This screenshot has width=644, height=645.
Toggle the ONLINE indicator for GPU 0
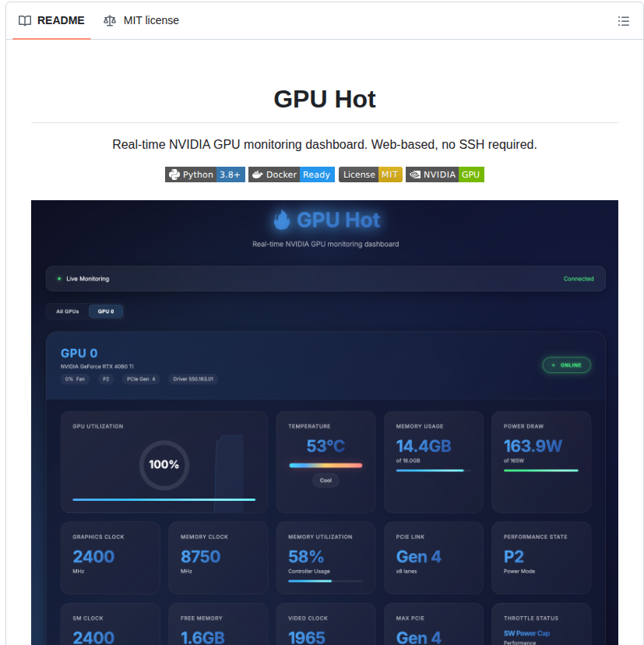pos(566,365)
